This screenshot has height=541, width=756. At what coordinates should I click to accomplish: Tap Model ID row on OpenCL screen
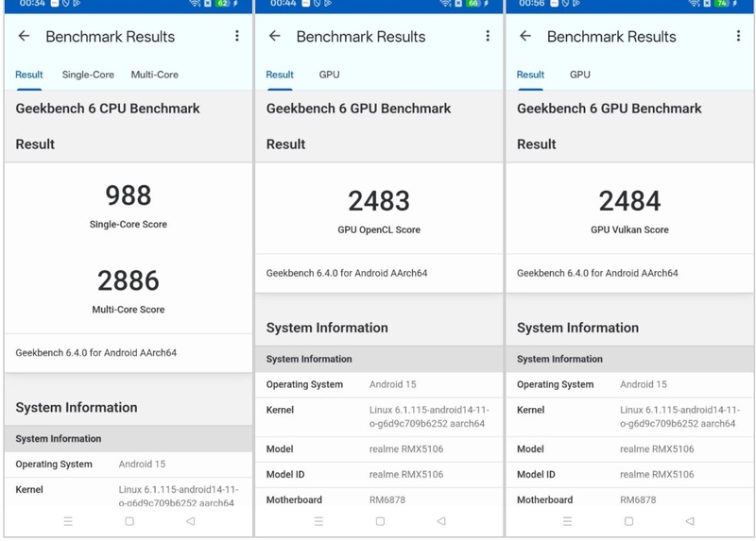[379, 475]
